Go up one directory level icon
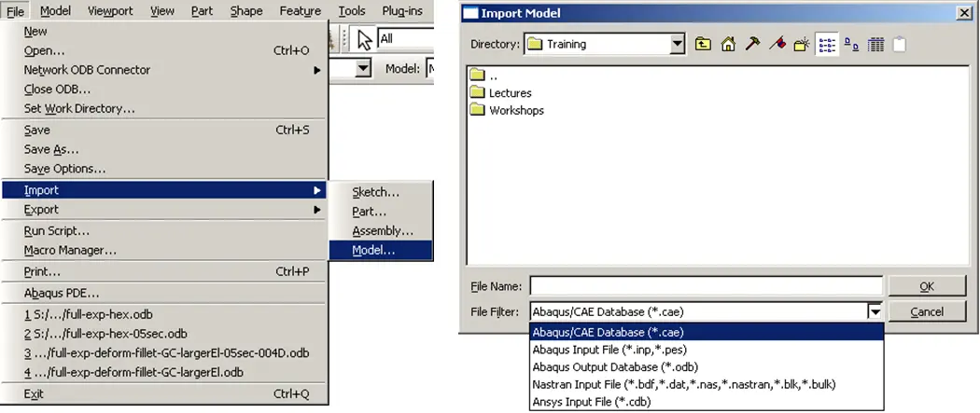Image resolution: width=980 pixels, height=413 pixels. (x=703, y=45)
